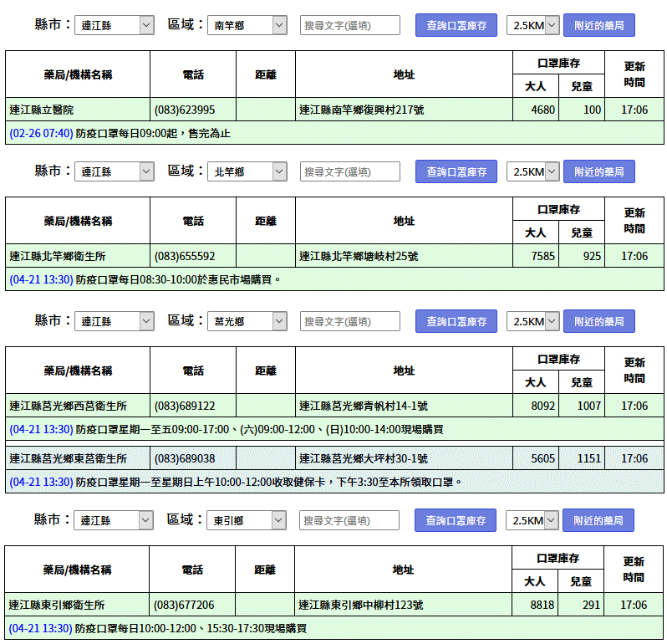Image resolution: width=667 pixels, height=644 pixels.
Task: Click 附近的藥局 button in 莒光鄉 section
Action: click(599, 321)
